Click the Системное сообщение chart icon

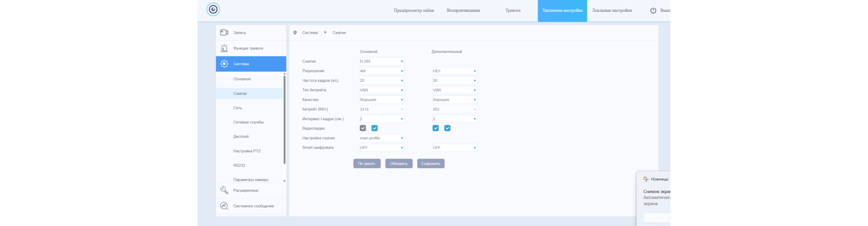pyautogui.click(x=224, y=206)
